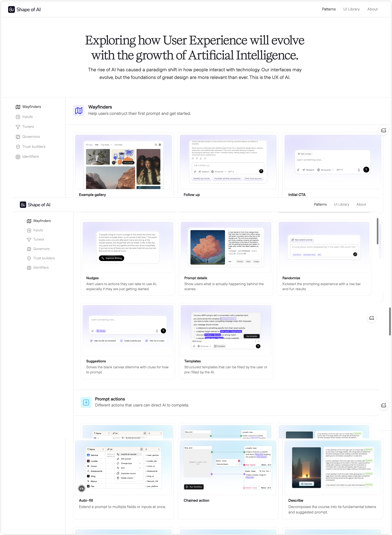The image size is (392, 535).
Task: Click the pink cloud painting thumbnail
Action: 208,247
